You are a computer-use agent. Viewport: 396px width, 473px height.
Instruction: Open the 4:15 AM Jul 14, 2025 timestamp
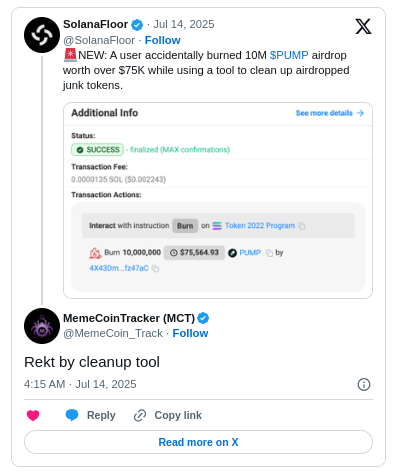pos(80,384)
